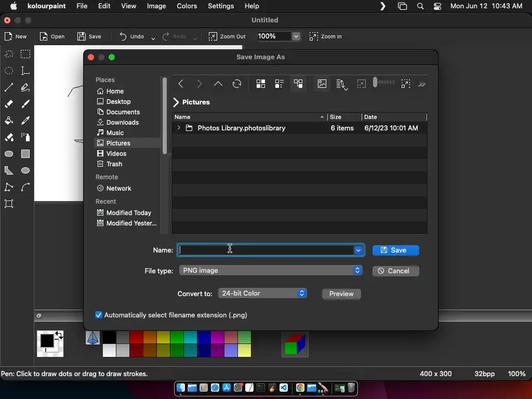Expand the Photos Library.photoslibrary folder
The width and height of the screenshot is (532, 399).
pos(179,128)
